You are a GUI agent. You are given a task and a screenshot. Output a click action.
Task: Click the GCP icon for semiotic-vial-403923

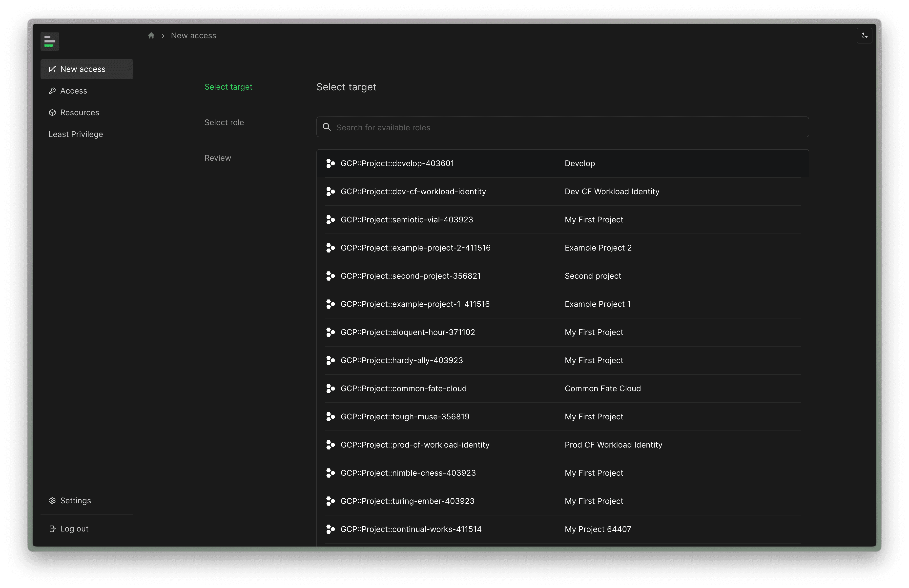click(x=330, y=220)
